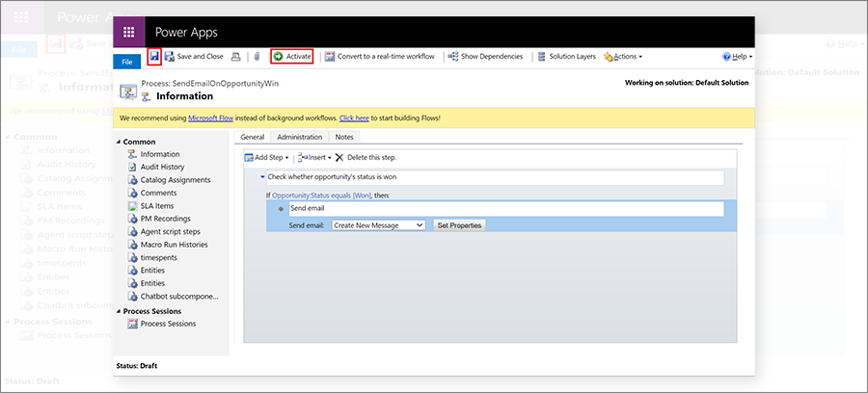Screen dimensions: 868x393
Task: Open the Add Step dropdown
Action: pos(267,158)
